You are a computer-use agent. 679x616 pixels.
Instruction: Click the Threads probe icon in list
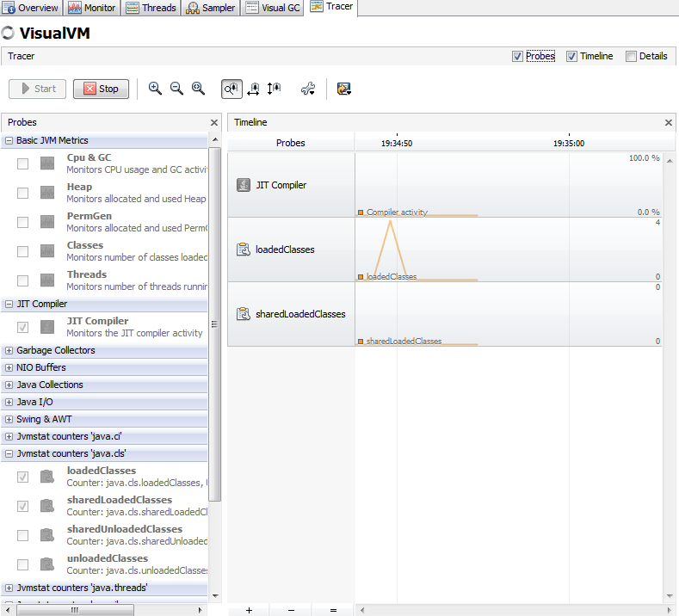[x=47, y=280]
